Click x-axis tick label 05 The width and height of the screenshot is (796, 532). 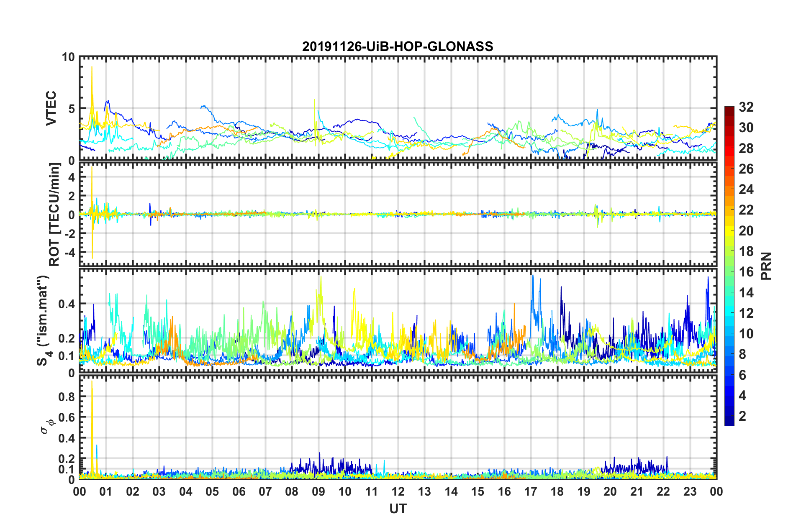[212, 491]
